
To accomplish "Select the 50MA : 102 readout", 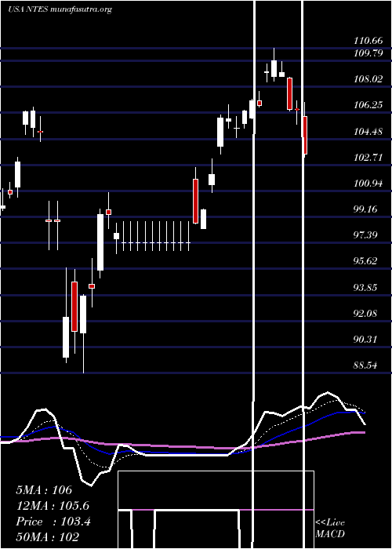I will 47,536.
